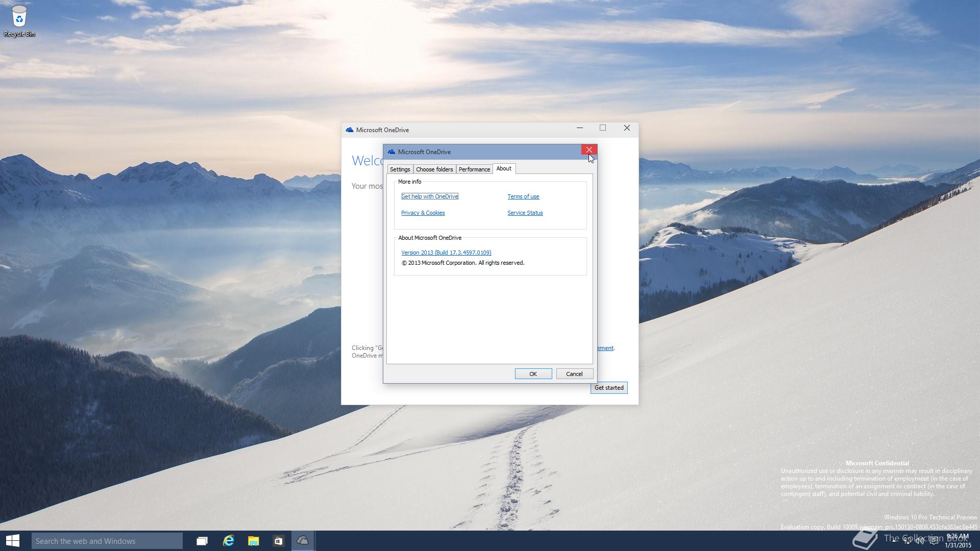This screenshot has width=980, height=551.
Task: Maximize the OneDrive welcome window
Action: tap(603, 128)
